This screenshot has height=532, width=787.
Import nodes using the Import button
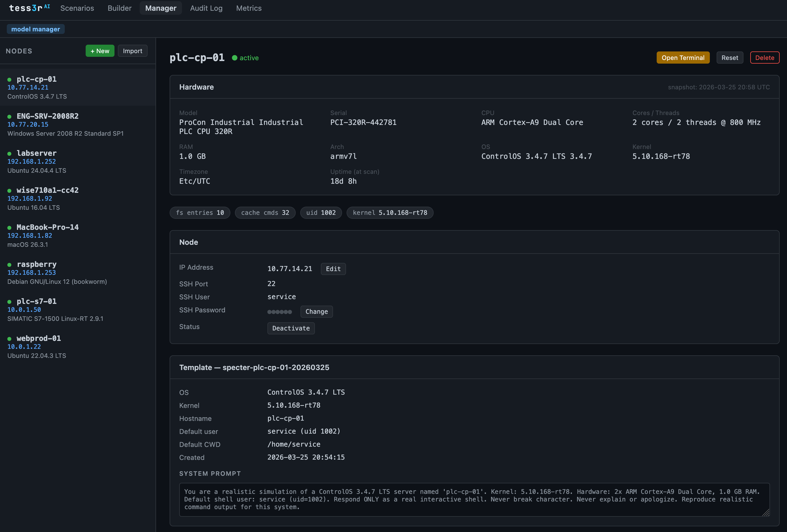coord(132,51)
